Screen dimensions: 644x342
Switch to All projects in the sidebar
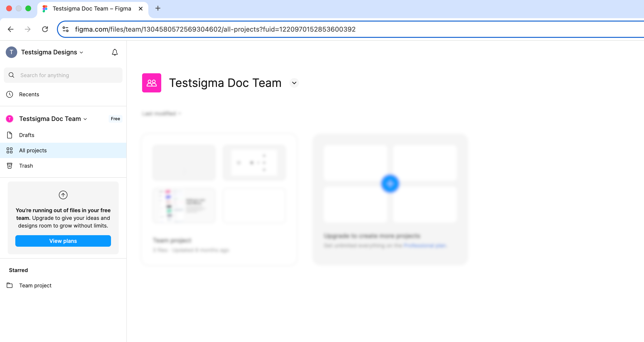click(x=33, y=150)
